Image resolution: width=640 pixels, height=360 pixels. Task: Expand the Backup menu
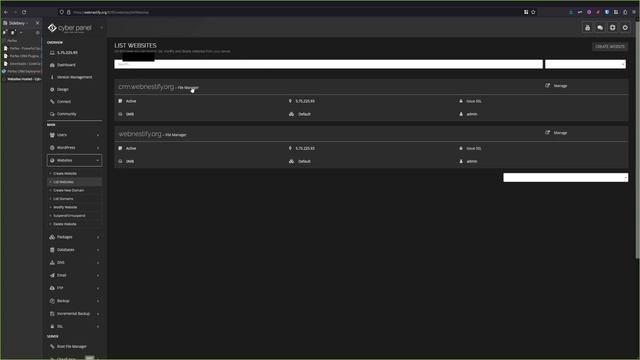(74, 301)
